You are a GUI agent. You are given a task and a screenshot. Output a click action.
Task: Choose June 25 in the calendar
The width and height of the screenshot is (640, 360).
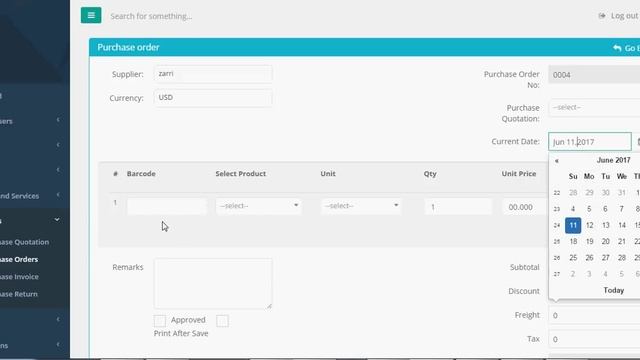[x=573, y=258]
